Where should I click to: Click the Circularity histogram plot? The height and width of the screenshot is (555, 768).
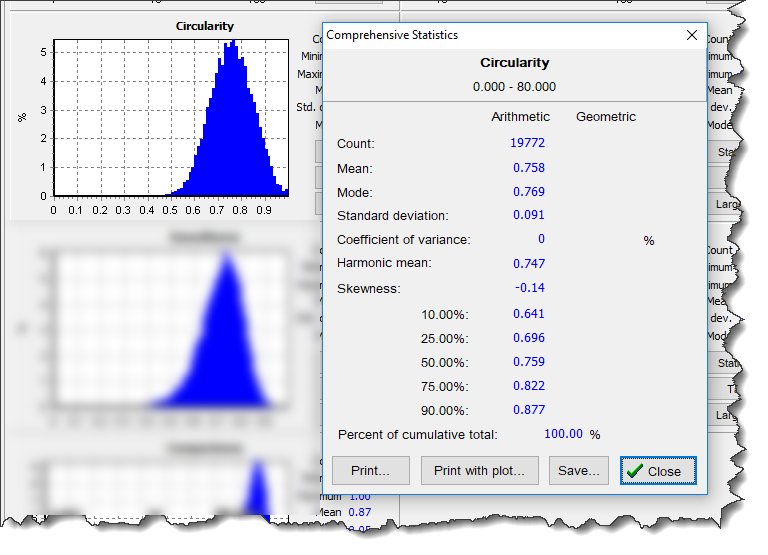pos(168,120)
